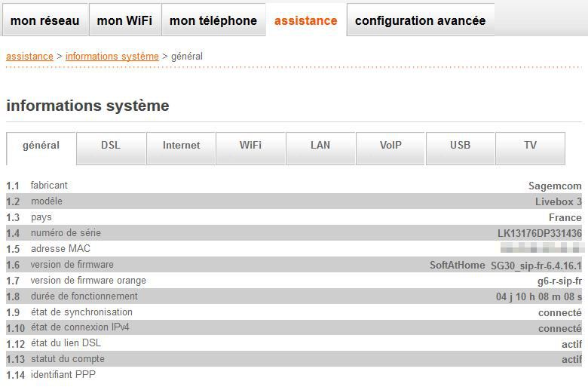
Task: Click the assistance breadcrumb link
Action: click(x=29, y=57)
